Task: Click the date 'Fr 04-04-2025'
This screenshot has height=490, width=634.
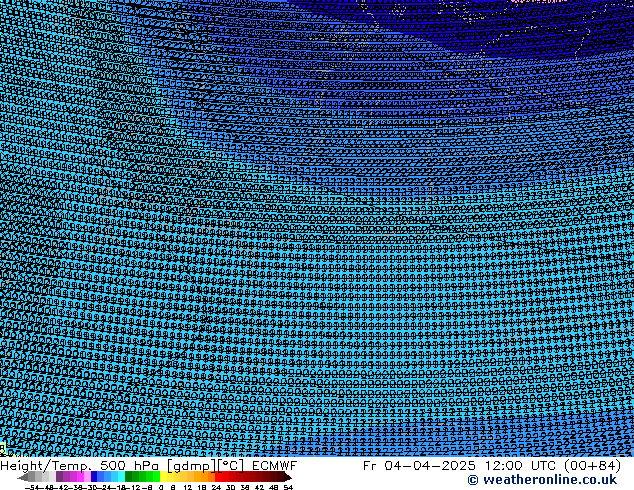Action: coord(419,466)
